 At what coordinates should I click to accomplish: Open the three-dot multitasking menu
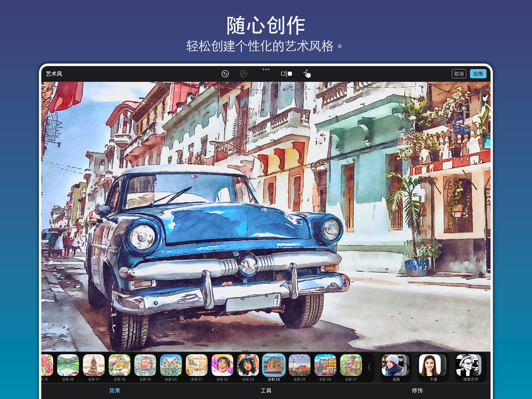pos(266,69)
